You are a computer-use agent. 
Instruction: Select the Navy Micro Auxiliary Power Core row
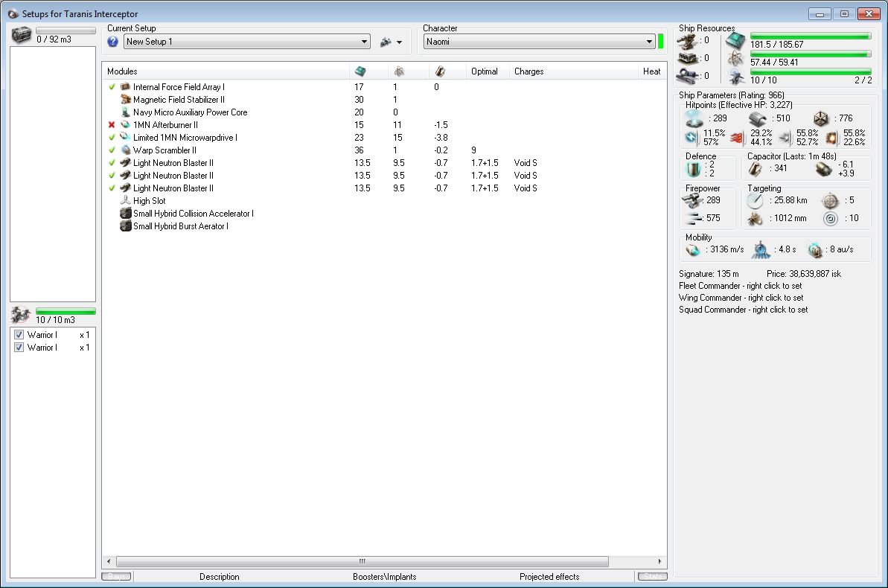point(384,112)
